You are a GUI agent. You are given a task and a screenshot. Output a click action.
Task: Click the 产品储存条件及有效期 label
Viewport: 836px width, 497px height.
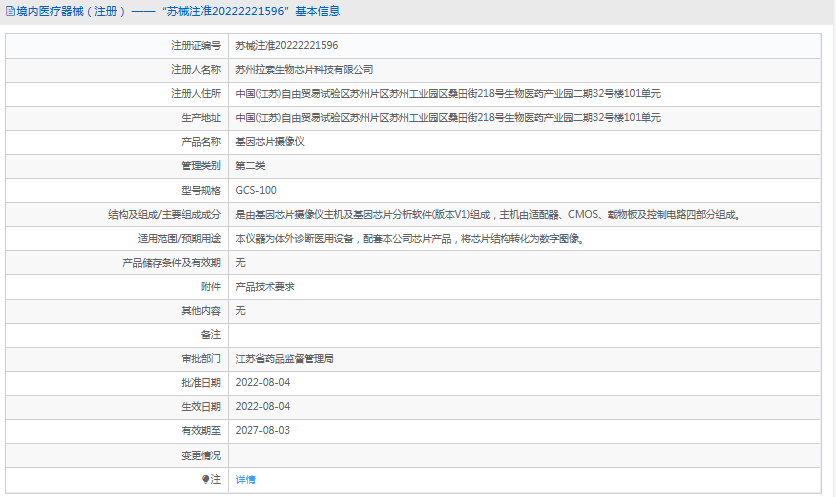click(x=171, y=262)
